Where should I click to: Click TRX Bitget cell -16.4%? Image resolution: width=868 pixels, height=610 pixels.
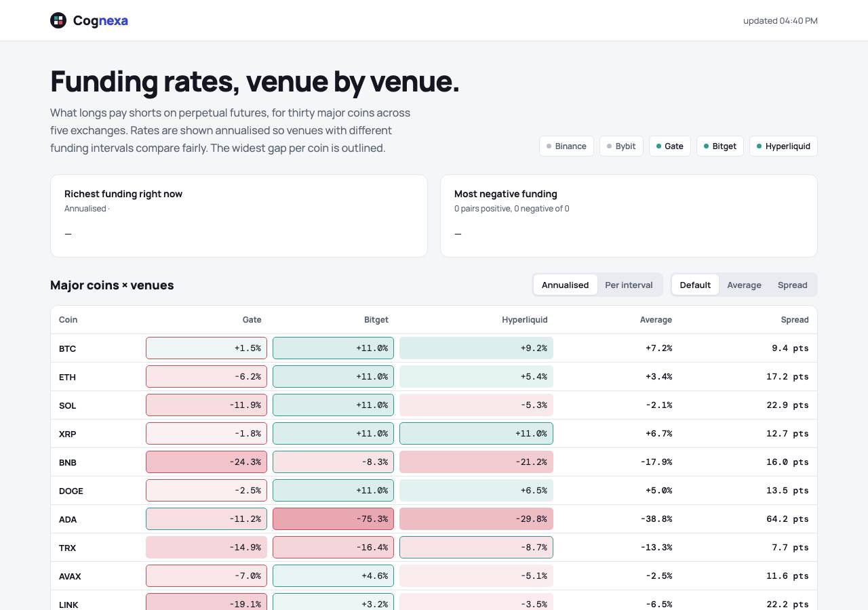pos(333,548)
